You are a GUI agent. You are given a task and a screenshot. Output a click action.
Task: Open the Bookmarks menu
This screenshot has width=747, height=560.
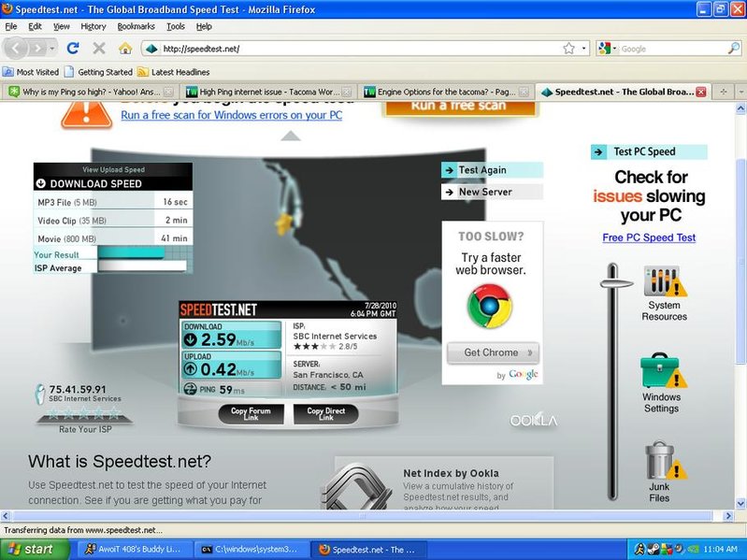136,27
